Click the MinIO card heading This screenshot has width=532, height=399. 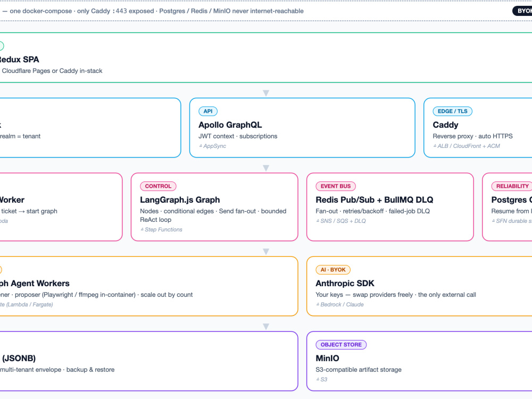[327, 358]
